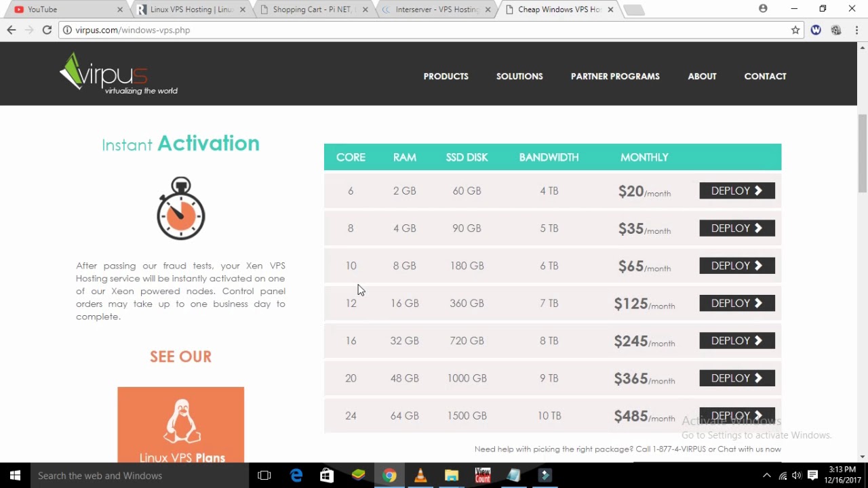
Task: Click the Search the web and Windows box
Action: click(x=139, y=475)
